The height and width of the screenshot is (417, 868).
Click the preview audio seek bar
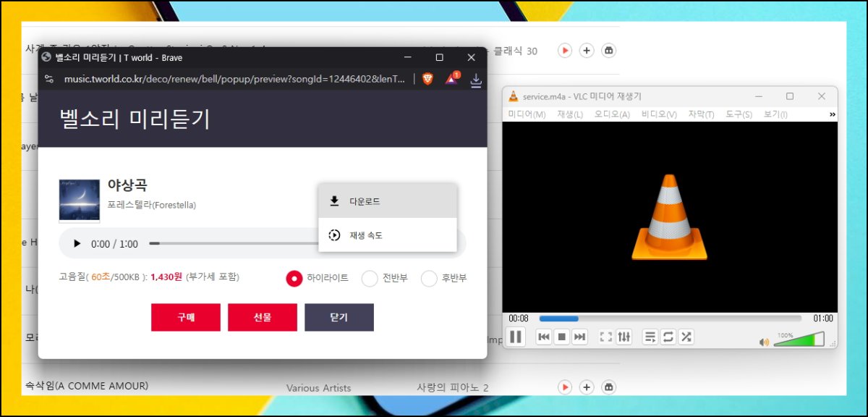(233, 244)
